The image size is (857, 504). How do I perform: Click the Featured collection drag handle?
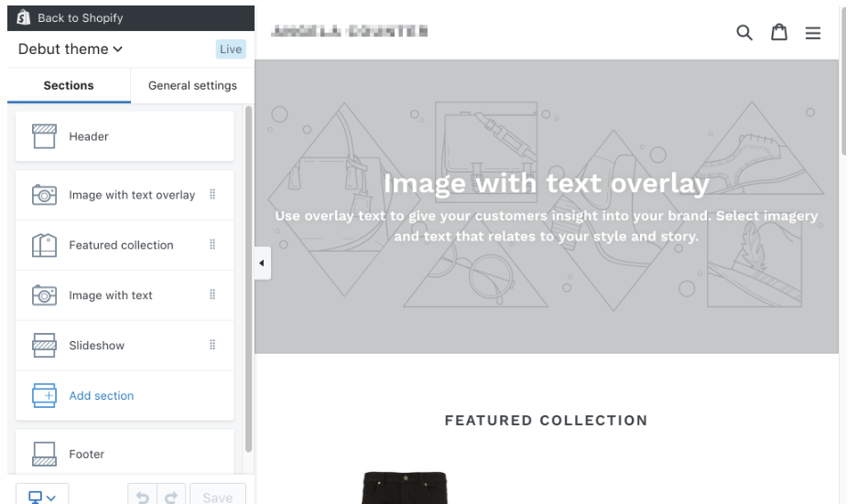click(x=212, y=244)
